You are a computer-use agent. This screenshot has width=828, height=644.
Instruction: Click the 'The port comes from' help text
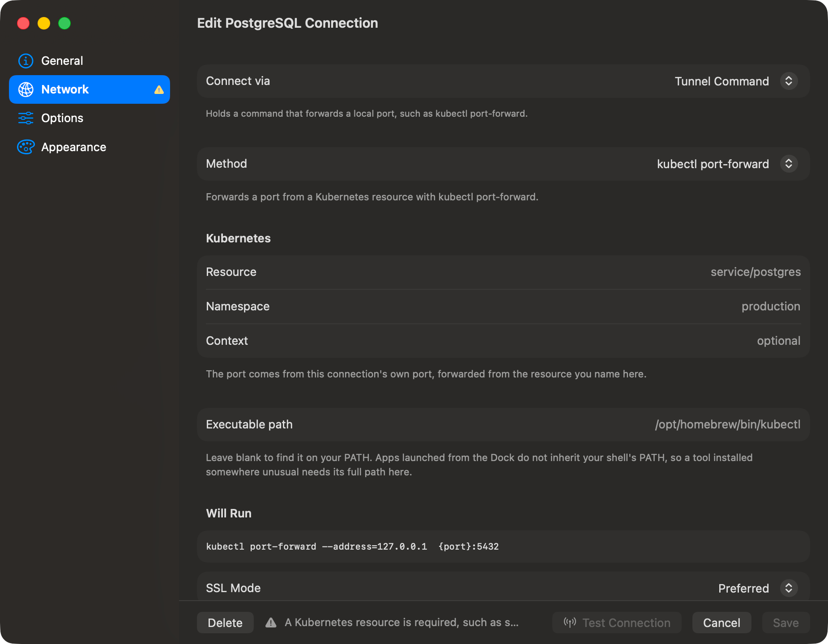[x=426, y=374]
